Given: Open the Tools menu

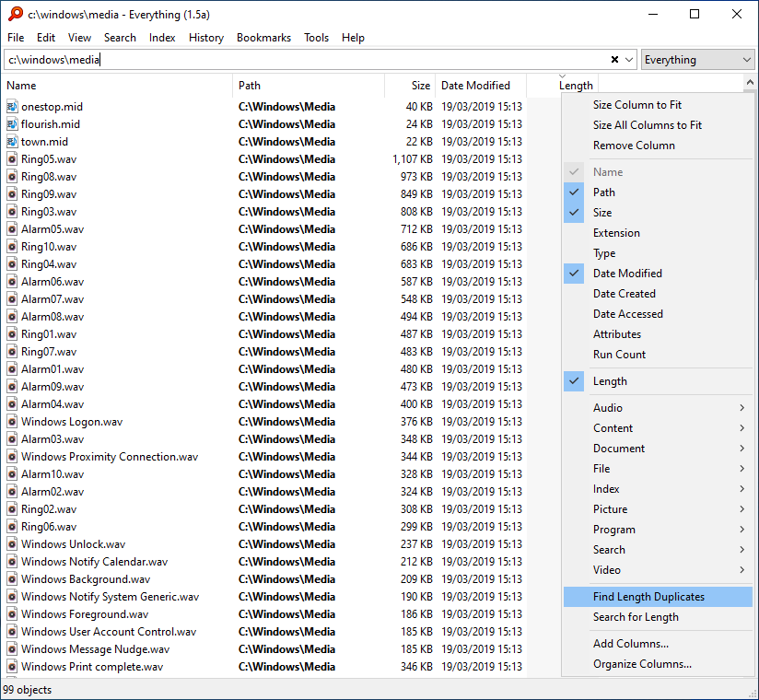Looking at the screenshot, I should coord(316,38).
